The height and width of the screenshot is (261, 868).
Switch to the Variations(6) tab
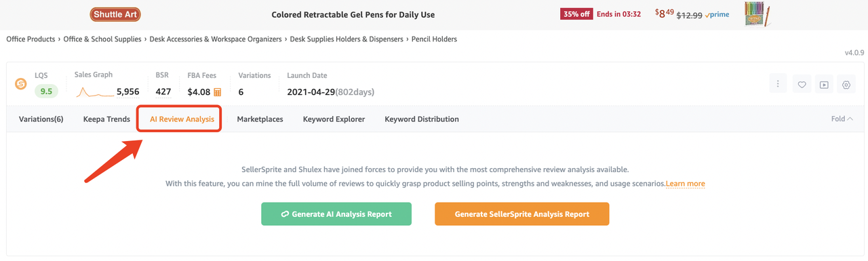tap(41, 119)
